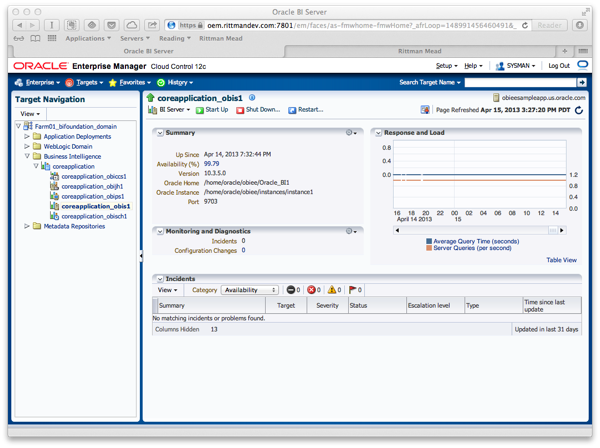This screenshot has width=600, height=448.
Task: Open the Summary panel gear options
Action: tap(351, 133)
